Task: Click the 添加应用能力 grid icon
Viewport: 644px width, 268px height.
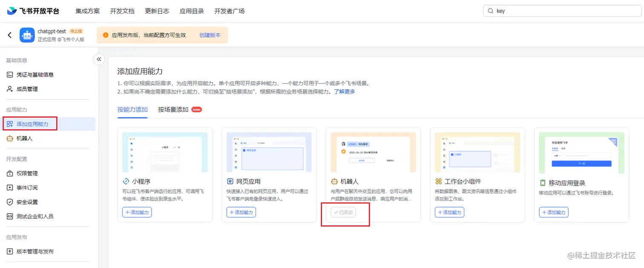Action: click(10, 124)
